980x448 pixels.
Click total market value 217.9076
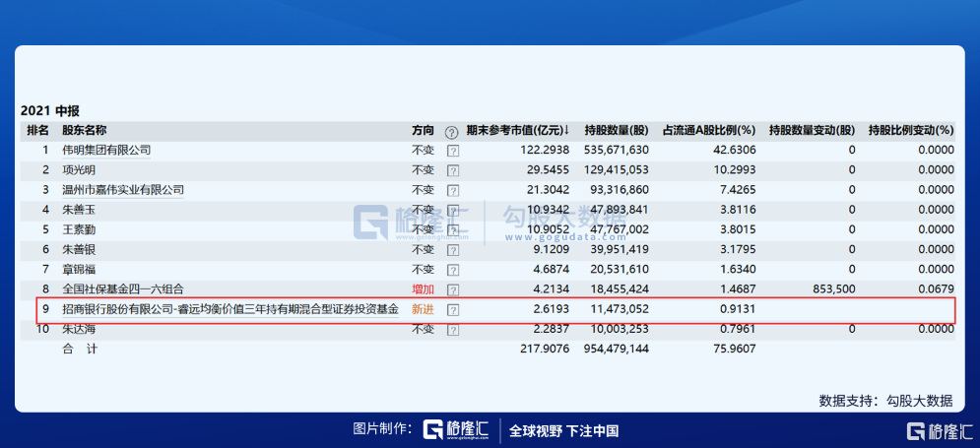(x=544, y=349)
